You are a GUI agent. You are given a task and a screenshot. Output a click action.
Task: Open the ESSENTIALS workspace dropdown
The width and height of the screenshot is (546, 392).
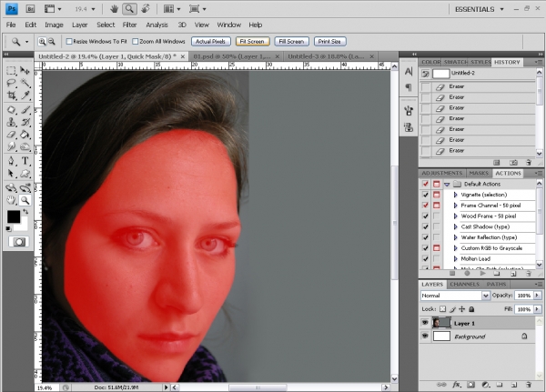coord(501,9)
